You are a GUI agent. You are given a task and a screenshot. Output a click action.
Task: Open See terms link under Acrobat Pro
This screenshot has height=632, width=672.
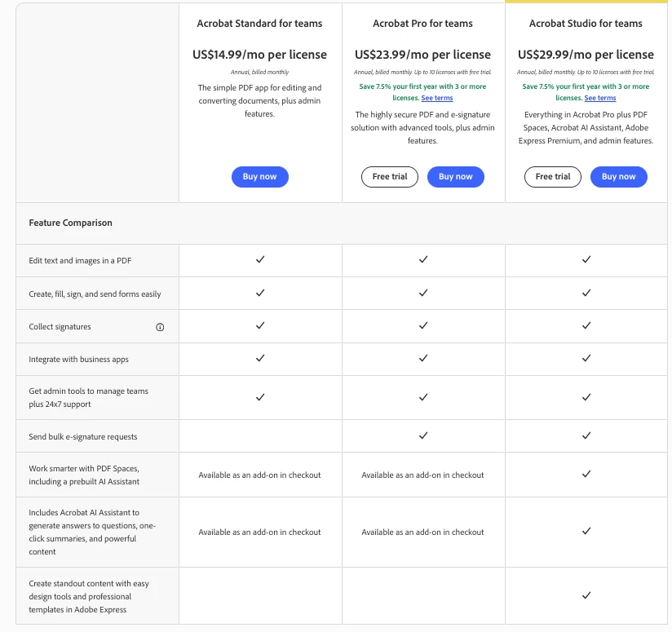tap(436, 98)
